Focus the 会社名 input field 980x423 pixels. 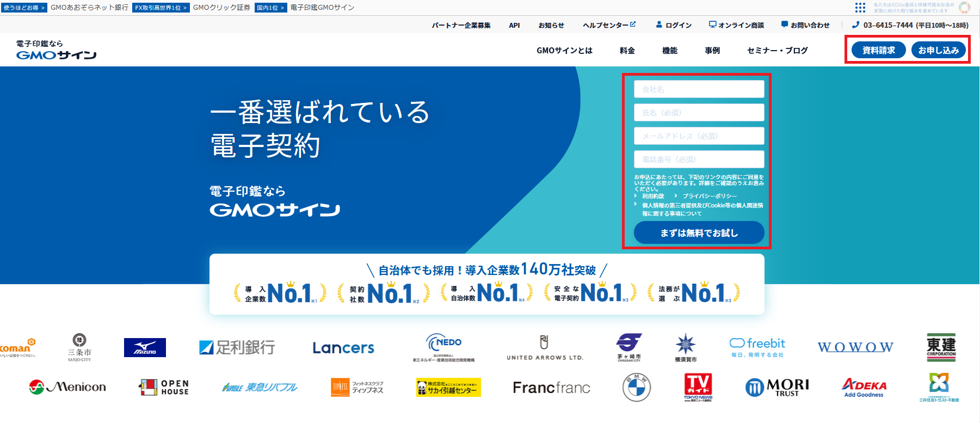point(699,89)
